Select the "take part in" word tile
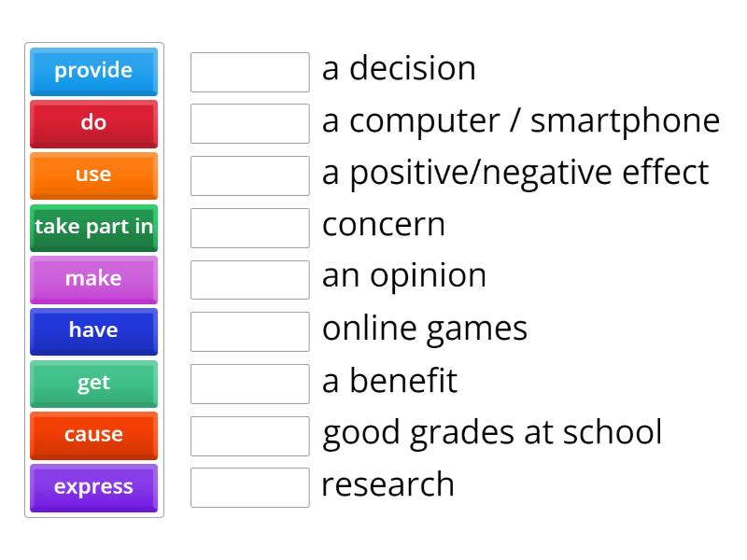This screenshot has width=747, height=560. click(x=93, y=228)
